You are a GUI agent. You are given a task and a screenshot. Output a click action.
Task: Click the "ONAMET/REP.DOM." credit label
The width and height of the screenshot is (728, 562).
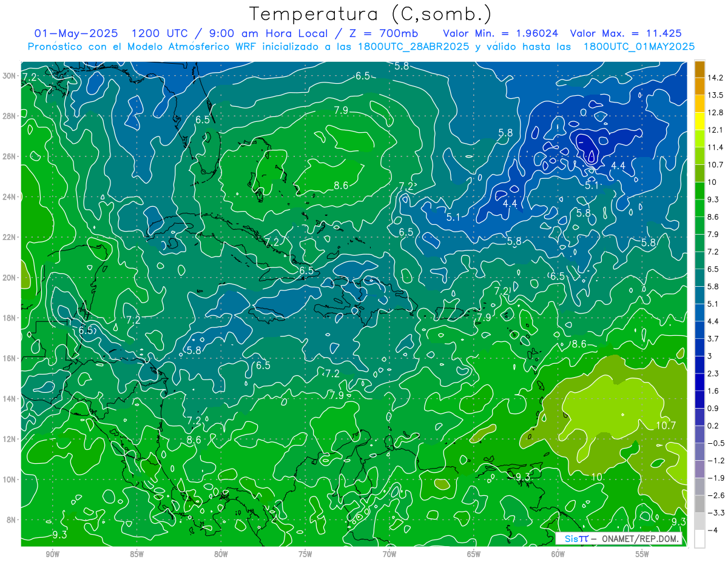coord(641,539)
